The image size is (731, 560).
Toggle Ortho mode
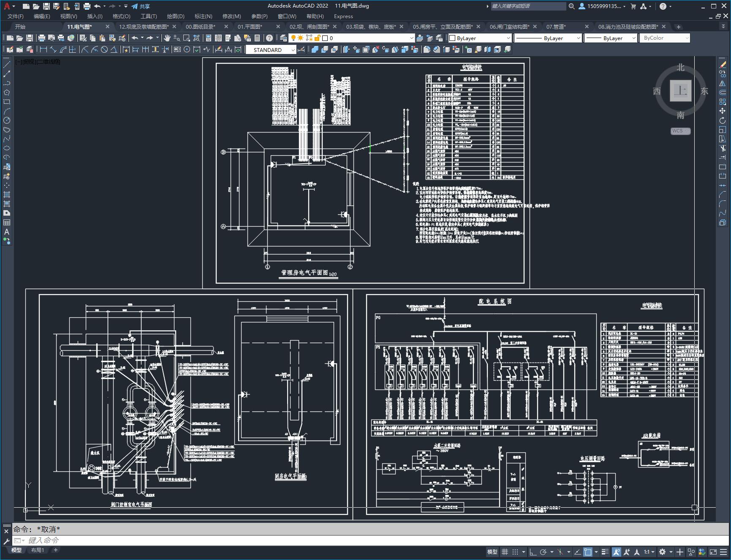(533, 552)
